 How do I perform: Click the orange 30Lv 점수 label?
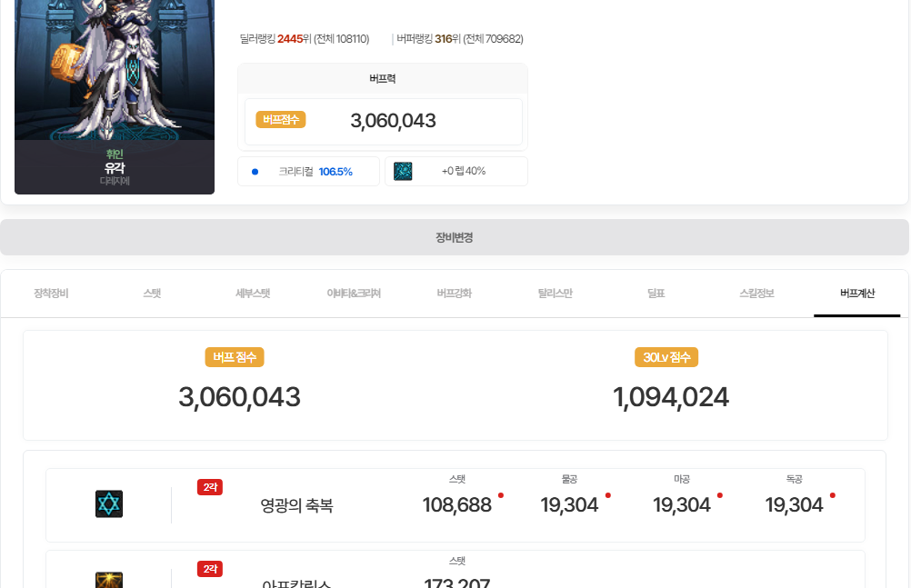(x=666, y=357)
